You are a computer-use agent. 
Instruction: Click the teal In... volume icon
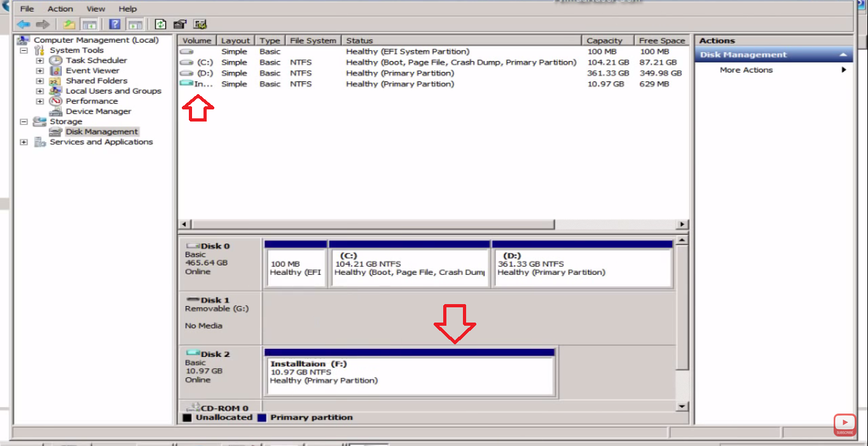186,84
